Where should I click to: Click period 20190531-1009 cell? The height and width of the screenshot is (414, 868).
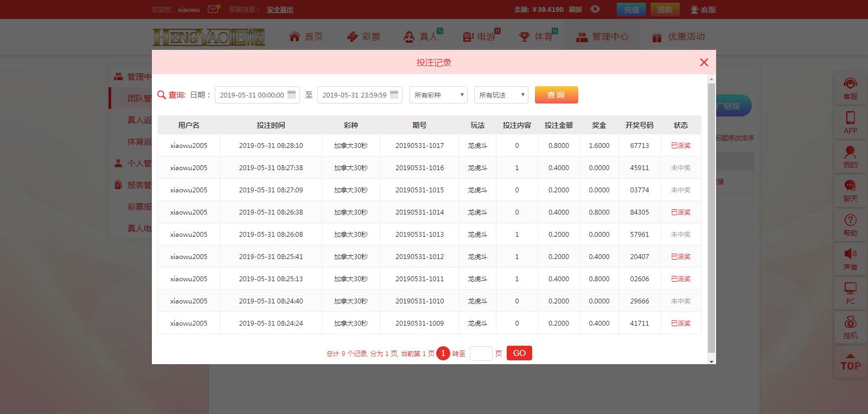[x=419, y=324]
